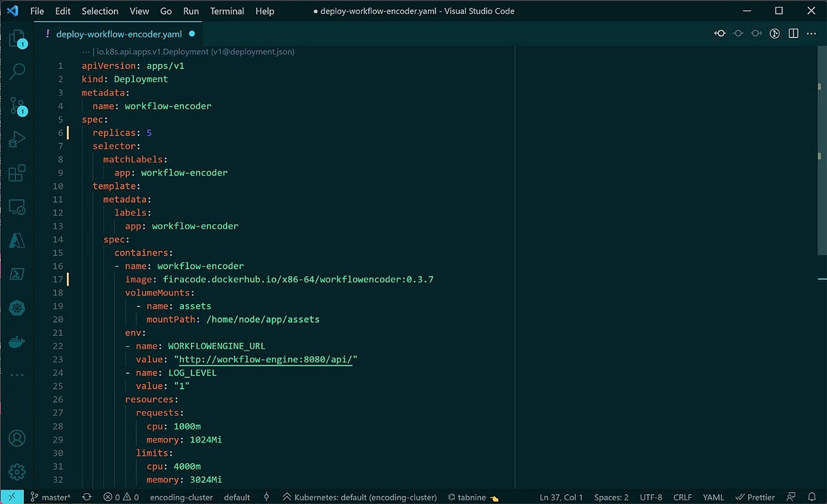Open the Search view icon

pyautogui.click(x=17, y=71)
